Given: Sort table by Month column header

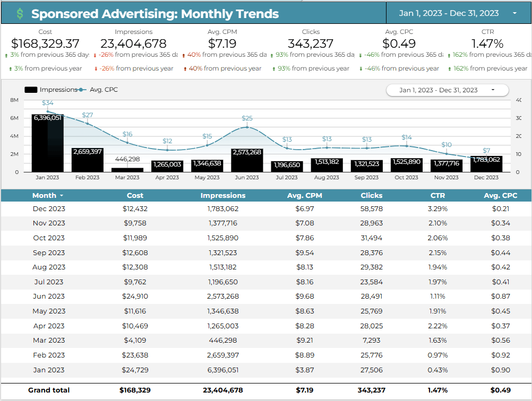Looking at the screenshot, I should [47, 196].
